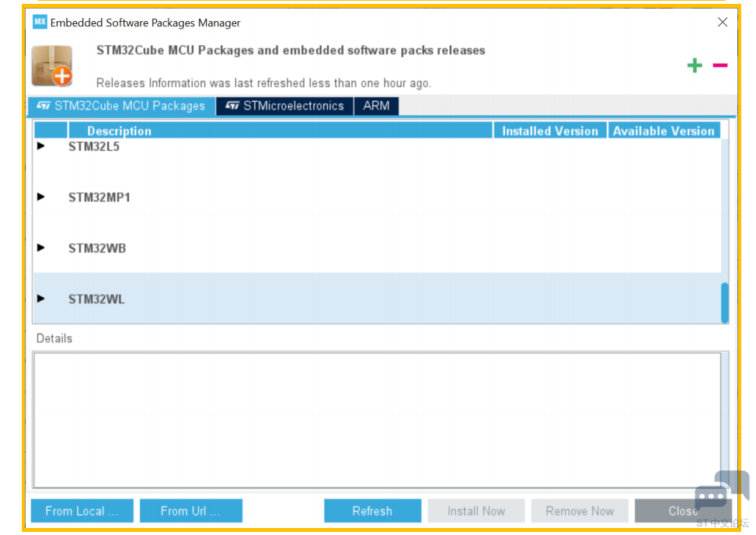Expand the STM32MP1 package row

(41, 197)
